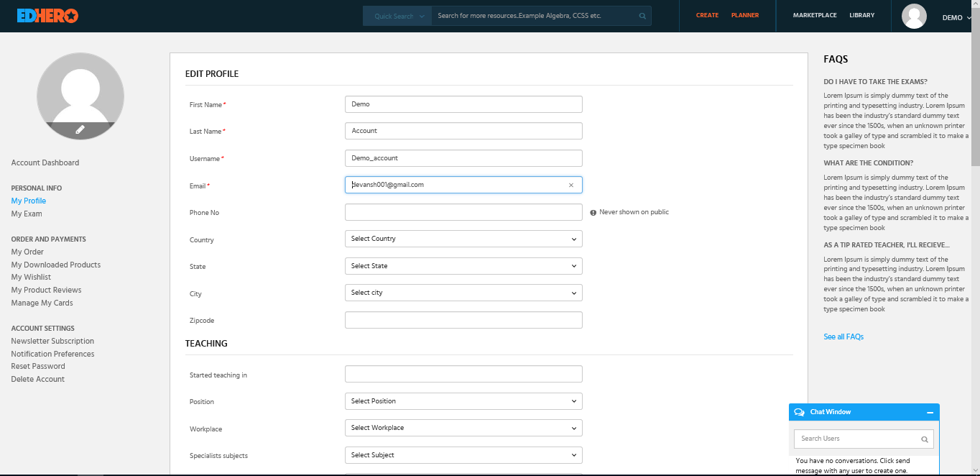Click the Chat Window title bar text
980x476 pixels.
(831, 412)
